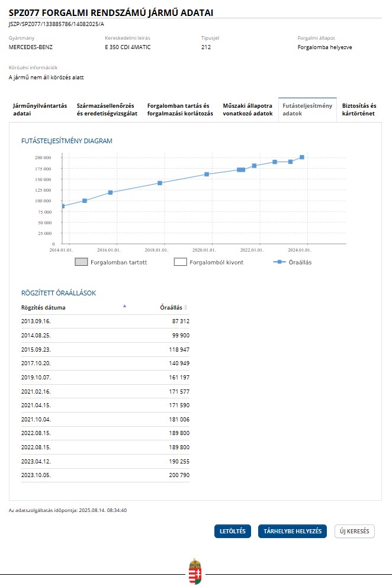
Task: Click the grey Forgalomban tartott legend swatch
Action: tap(81, 262)
